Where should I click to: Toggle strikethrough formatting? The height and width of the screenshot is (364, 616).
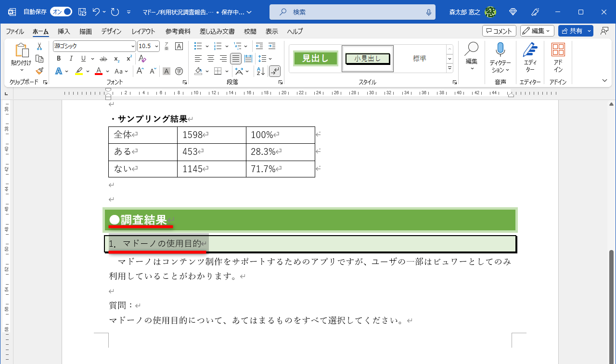[x=103, y=58]
